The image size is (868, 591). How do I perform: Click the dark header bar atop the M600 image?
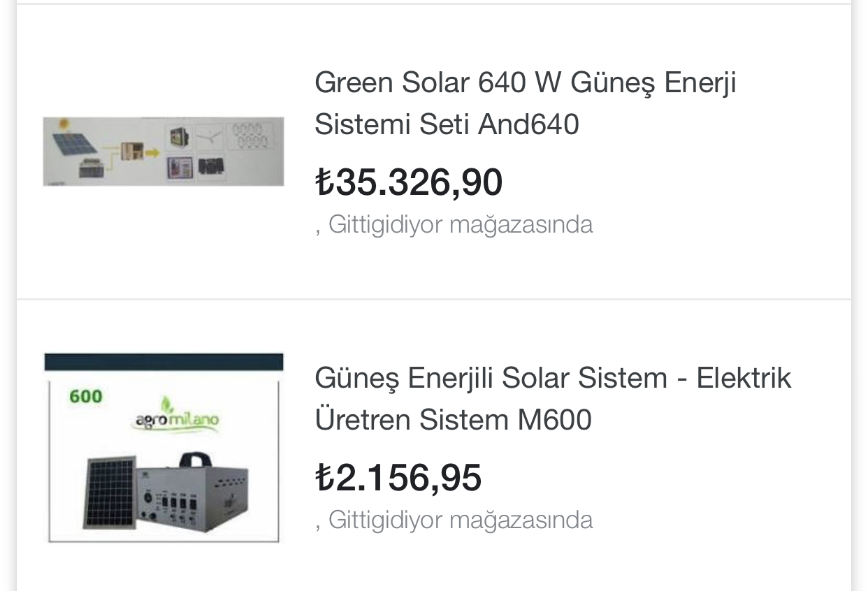tap(164, 362)
